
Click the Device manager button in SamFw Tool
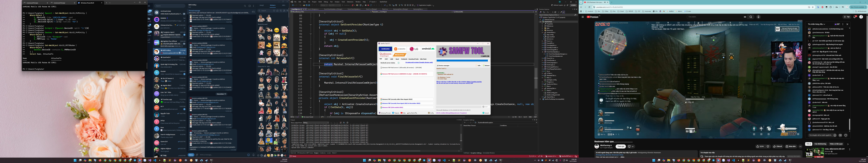coord(443,65)
